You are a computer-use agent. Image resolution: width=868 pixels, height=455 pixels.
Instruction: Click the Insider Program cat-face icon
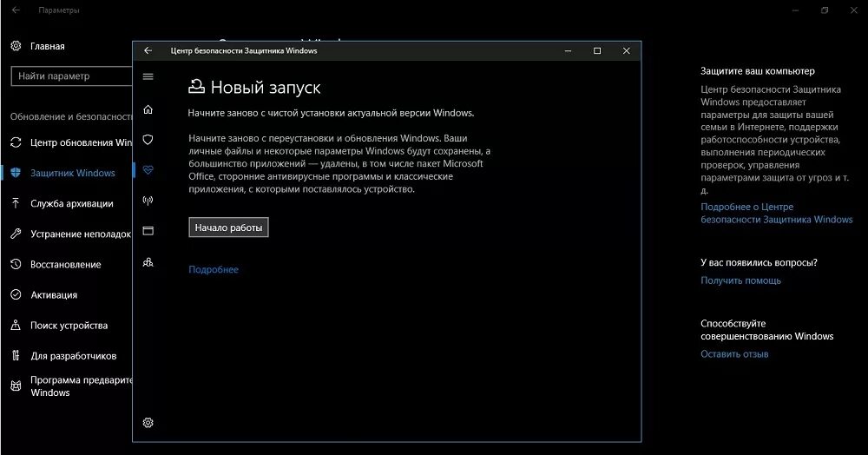tap(16, 386)
